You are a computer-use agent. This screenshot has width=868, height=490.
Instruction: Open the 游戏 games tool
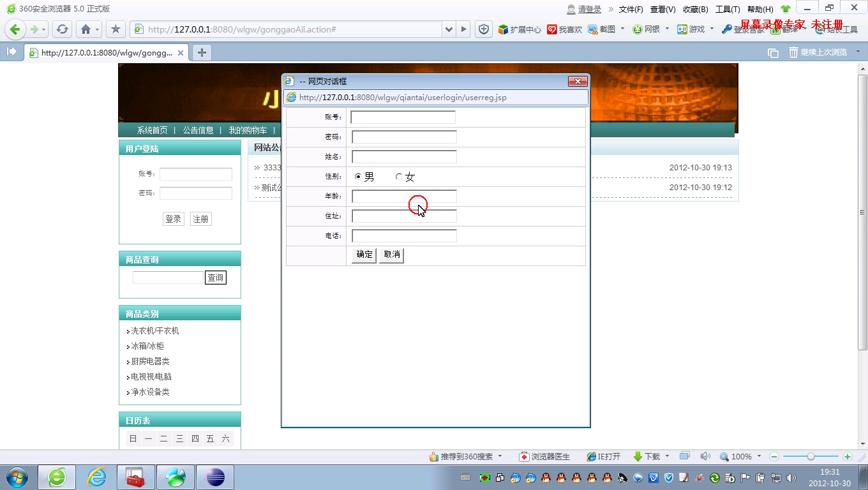click(x=691, y=29)
